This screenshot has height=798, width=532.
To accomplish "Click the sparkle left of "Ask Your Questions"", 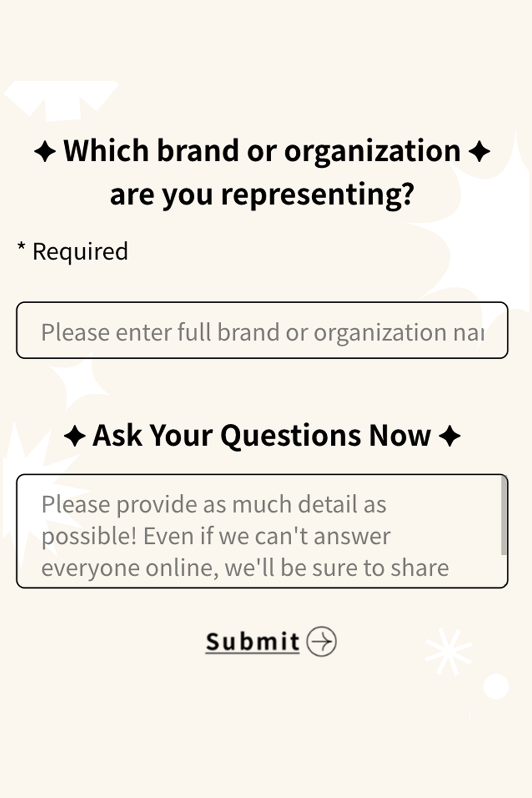I will pyautogui.click(x=74, y=436).
